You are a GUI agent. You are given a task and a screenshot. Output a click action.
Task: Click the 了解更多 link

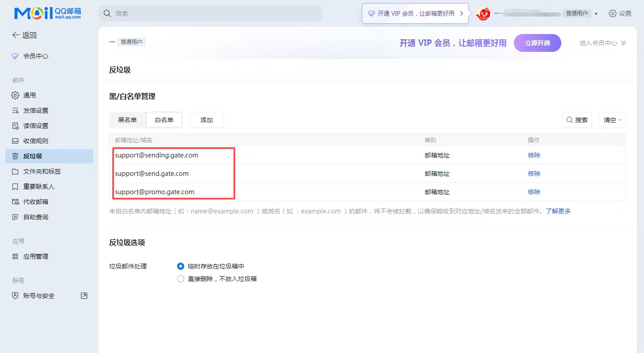[x=558, y=211]
